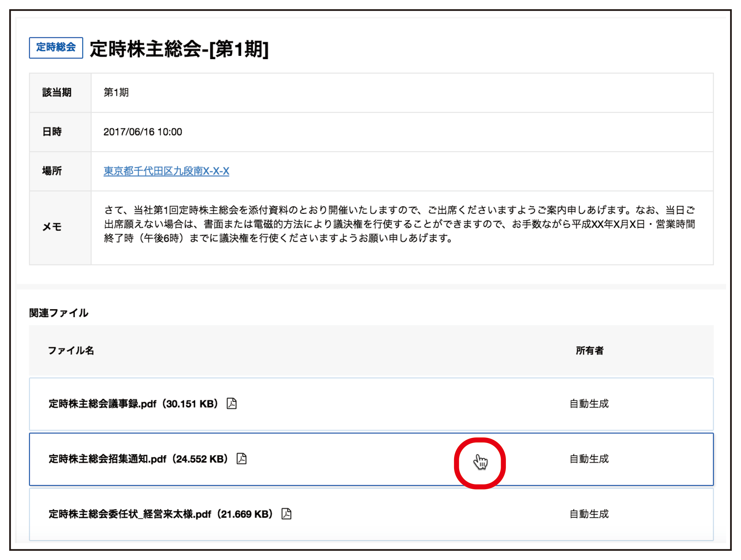Click 自動生成 owner in the 委任状 row
The image size is (741, 560).
(589, 514)
